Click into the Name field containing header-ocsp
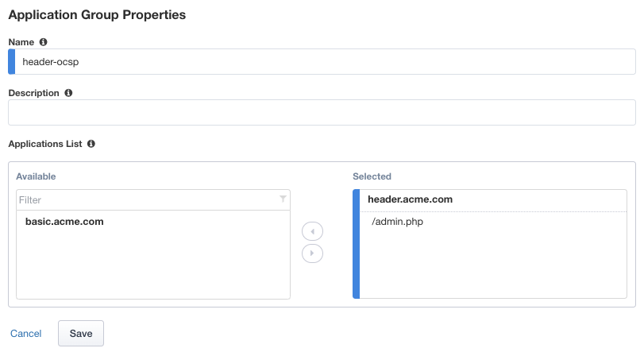Viewport: 644px width, 352px height. coord(322,62)
